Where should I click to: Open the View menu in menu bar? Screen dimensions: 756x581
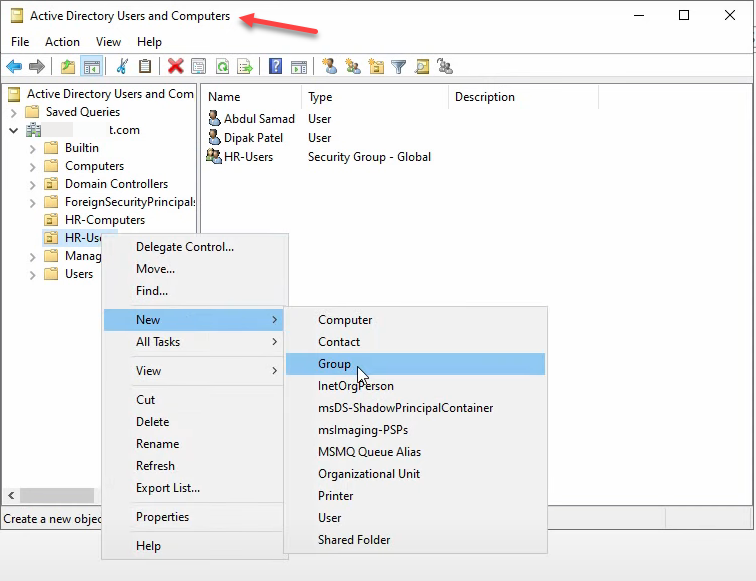[108, 42]
